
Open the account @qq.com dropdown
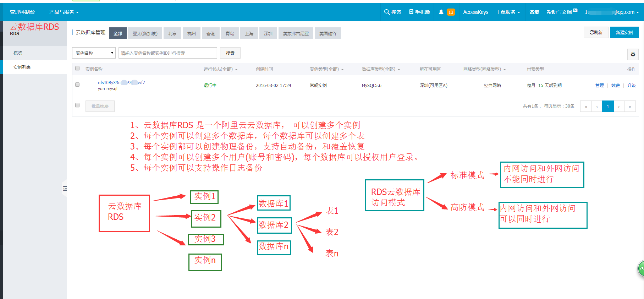tap(612, 12)
